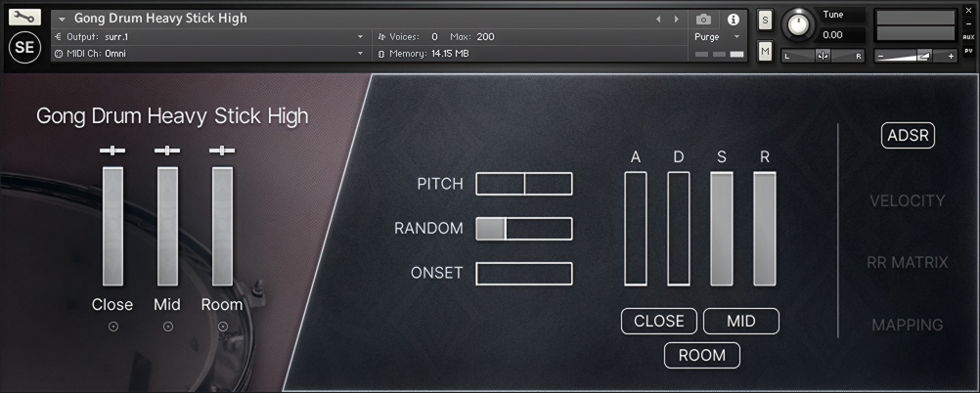980x393 pixels.
Task: Click the AUX sends icon
Action: point(968,36)
